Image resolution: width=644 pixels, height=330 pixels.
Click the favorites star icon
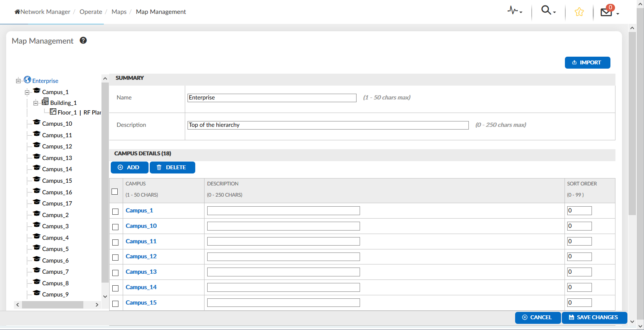pyautogui.click(x=579, y=12)
